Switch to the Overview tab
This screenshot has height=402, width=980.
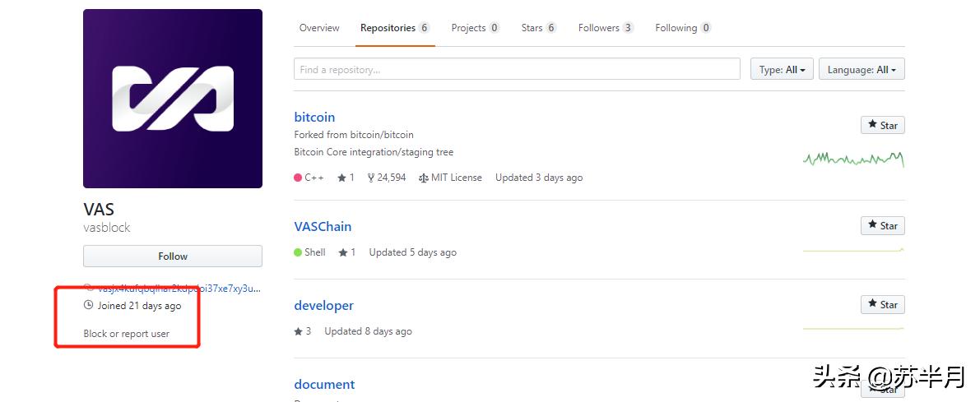(x=319, y=28)
